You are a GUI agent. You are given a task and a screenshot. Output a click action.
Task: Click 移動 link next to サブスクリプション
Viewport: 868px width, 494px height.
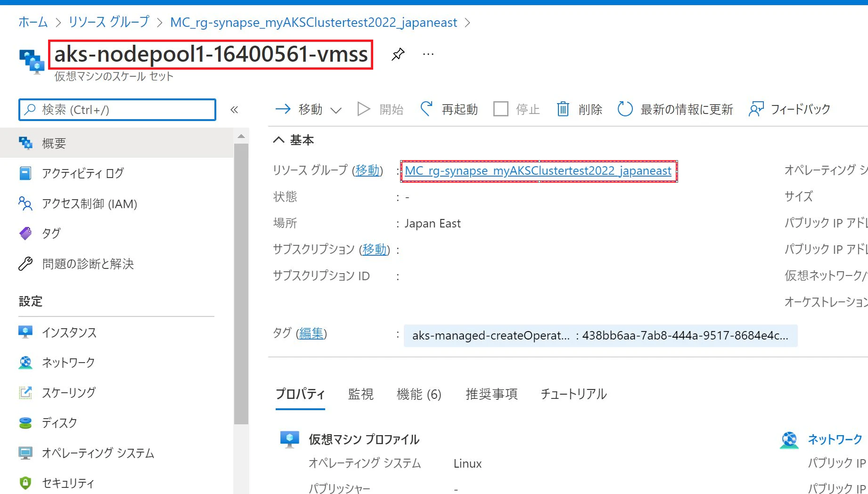click(375, 249)
